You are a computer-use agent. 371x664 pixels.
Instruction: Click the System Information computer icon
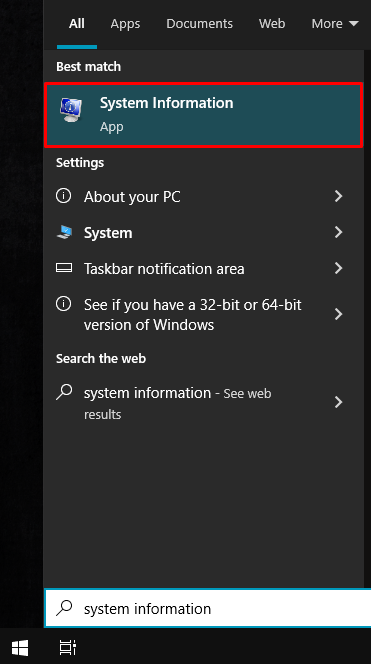point(71,110)
